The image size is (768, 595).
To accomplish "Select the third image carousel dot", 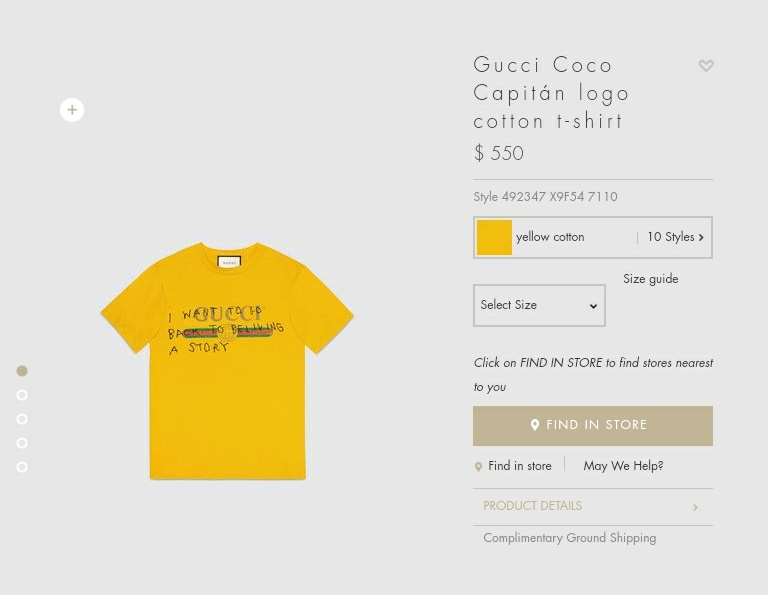I will tap(22, 419).
